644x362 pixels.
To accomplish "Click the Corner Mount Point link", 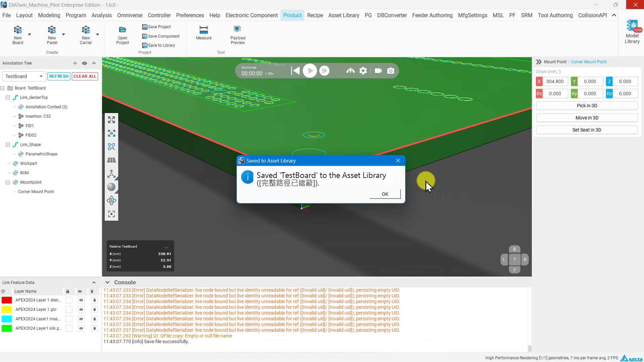I will point(589,62).
